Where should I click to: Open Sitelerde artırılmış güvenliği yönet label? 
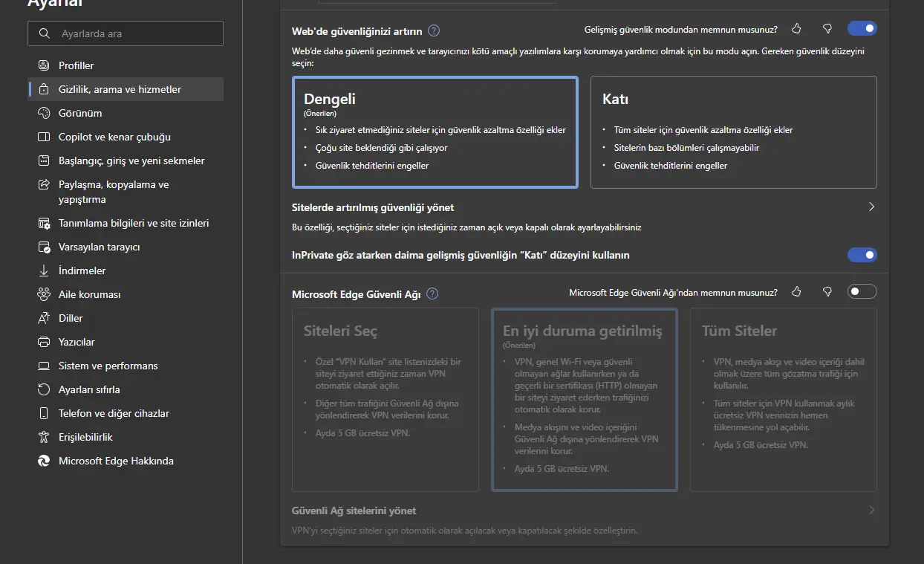(x=373, y=207)
